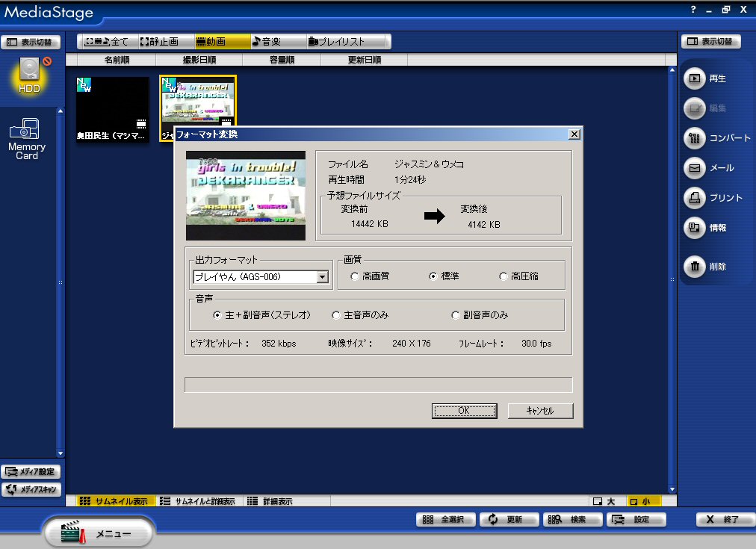Select the 奥田民生 video thumbnail
756x549 pixels.
click(112, 105)
